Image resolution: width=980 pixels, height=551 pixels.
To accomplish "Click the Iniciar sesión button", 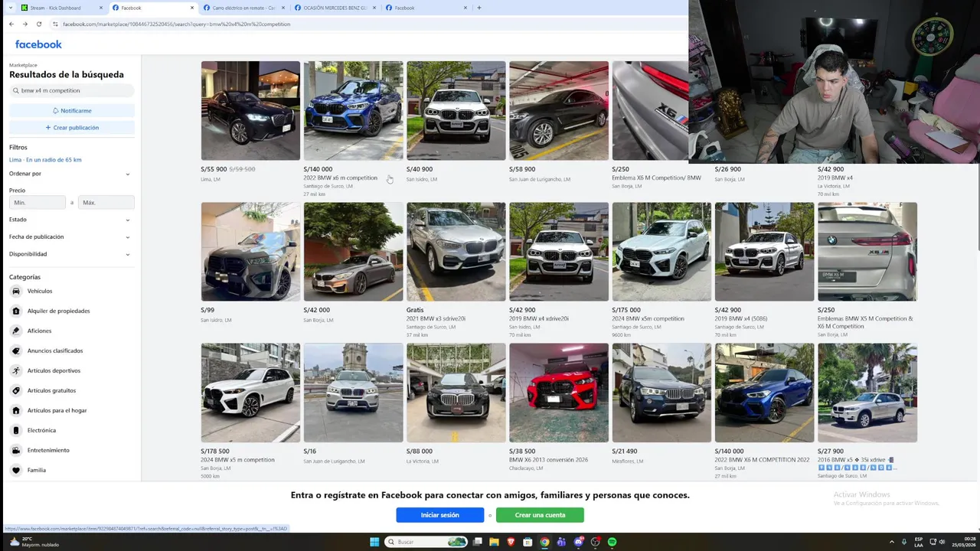I will point(439,515).
